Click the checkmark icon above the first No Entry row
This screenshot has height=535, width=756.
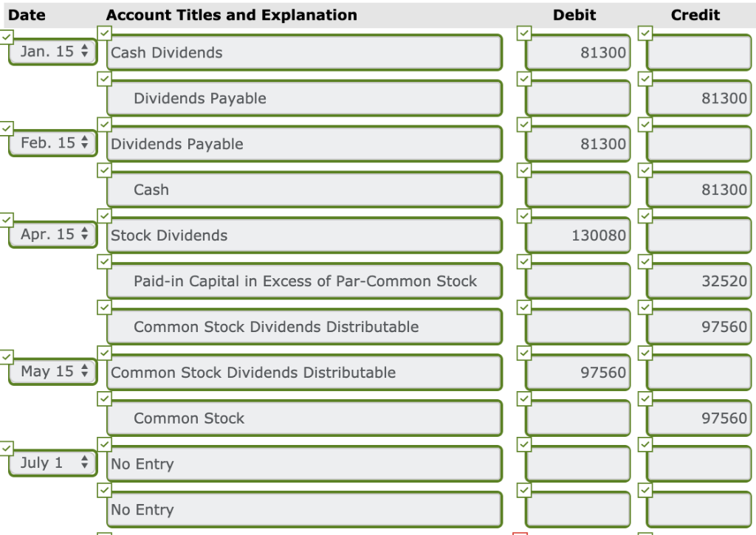104,444
